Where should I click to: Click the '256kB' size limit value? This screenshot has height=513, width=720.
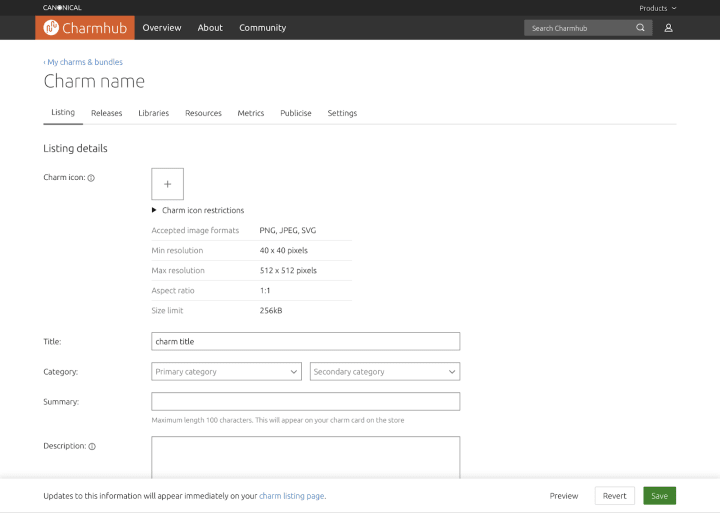[271, 310]
